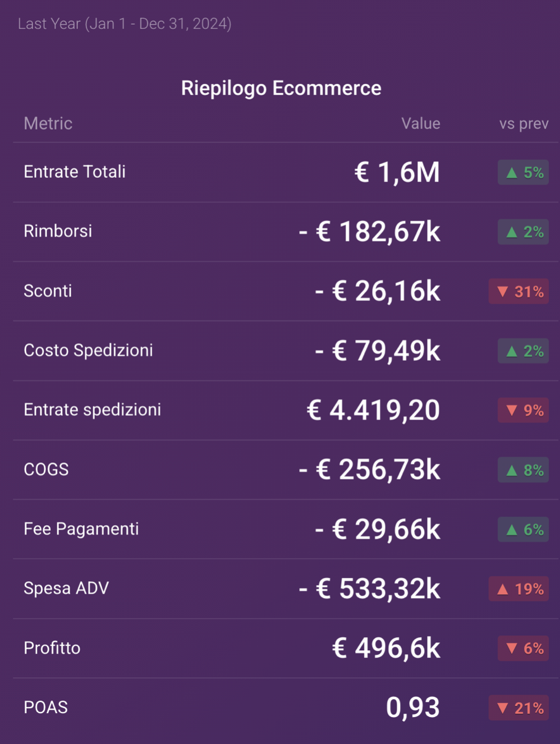Click the Rimborsi 2% up badge

click(x=523, y=232)
